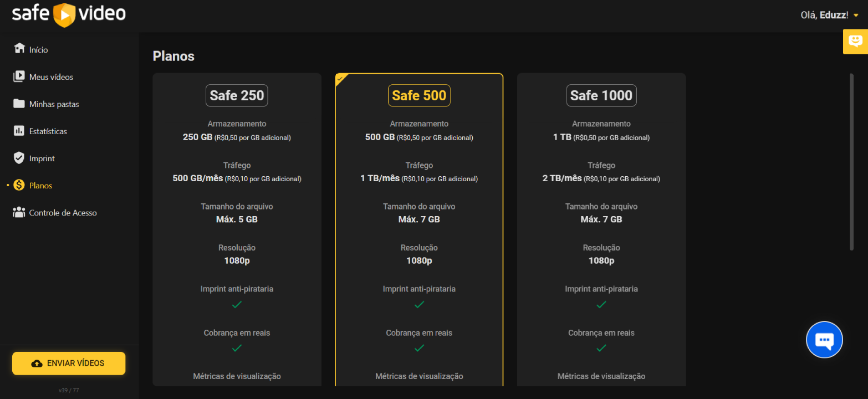The image size is (868, 399).
Task: Open Controle de Acesso link
Action: (63, 213)
